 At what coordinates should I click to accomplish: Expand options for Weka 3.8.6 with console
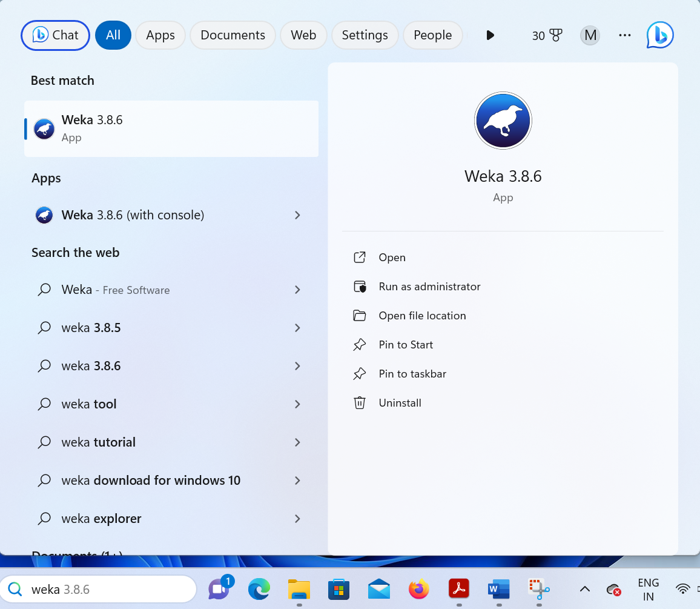298,215
